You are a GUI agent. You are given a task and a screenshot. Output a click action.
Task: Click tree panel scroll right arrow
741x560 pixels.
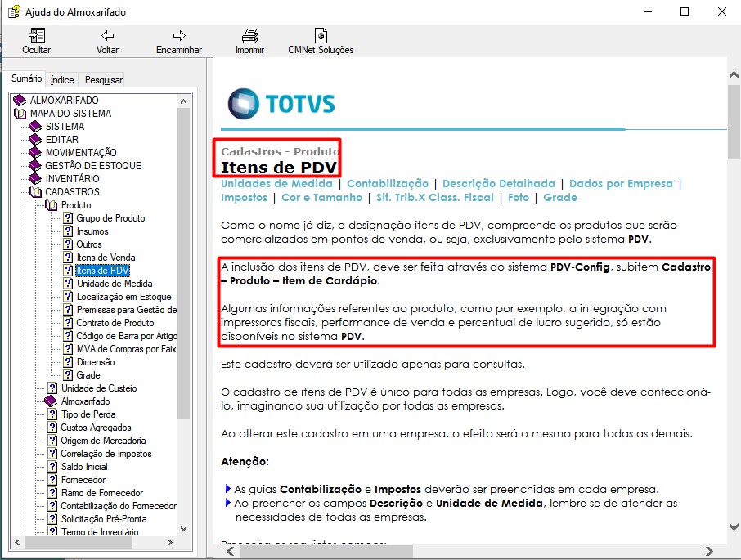170,543
